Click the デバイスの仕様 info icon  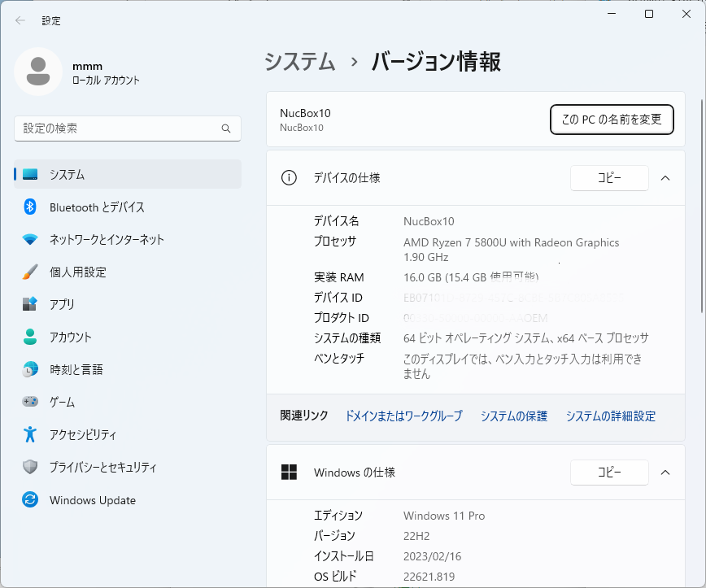click(x=289, y=178)
